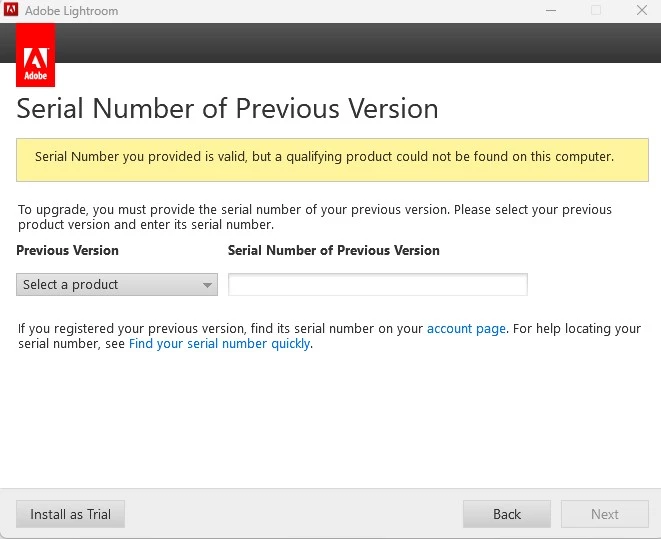This screenshot has height=539, width=661.
Task: Open the account page link
Action: click(x=466, y=328)
